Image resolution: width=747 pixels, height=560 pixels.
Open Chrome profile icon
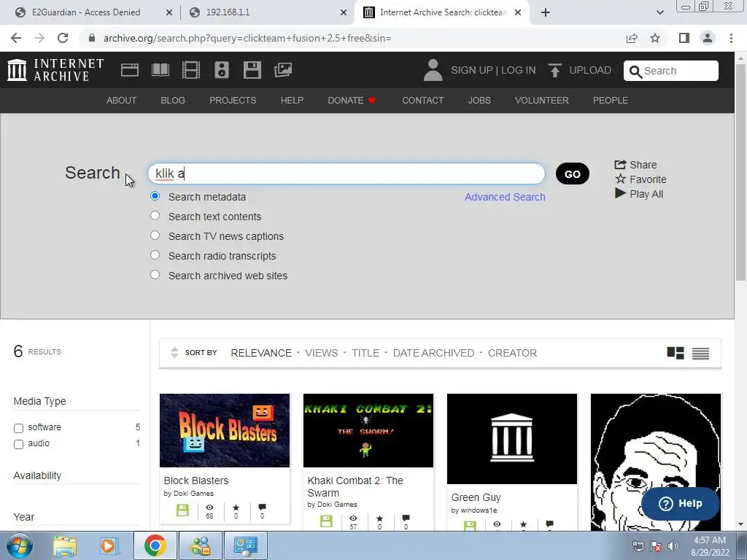point(708,38)
